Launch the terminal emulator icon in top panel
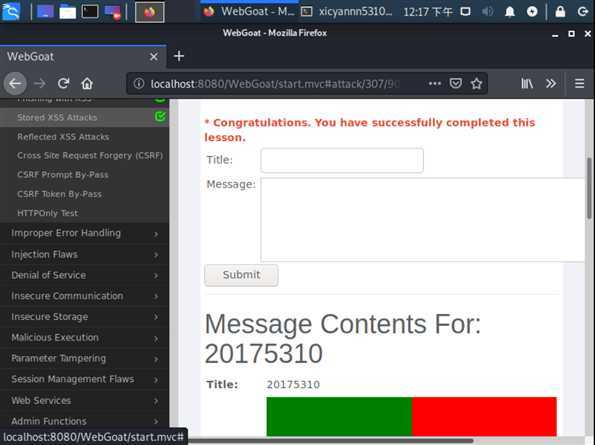Screen dimensions: 595x445 click(x=90, y=11)
